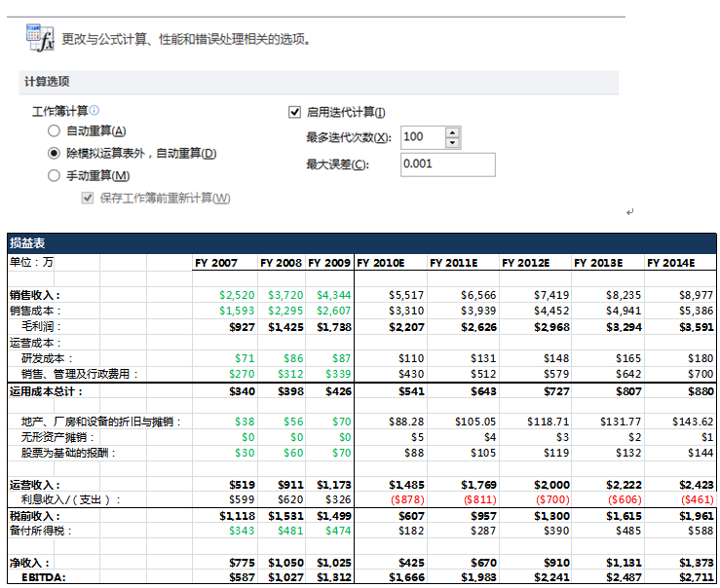Select the FY 2007 column header
The height and width of the screenshot is (588, 720).
pos(214,263)
